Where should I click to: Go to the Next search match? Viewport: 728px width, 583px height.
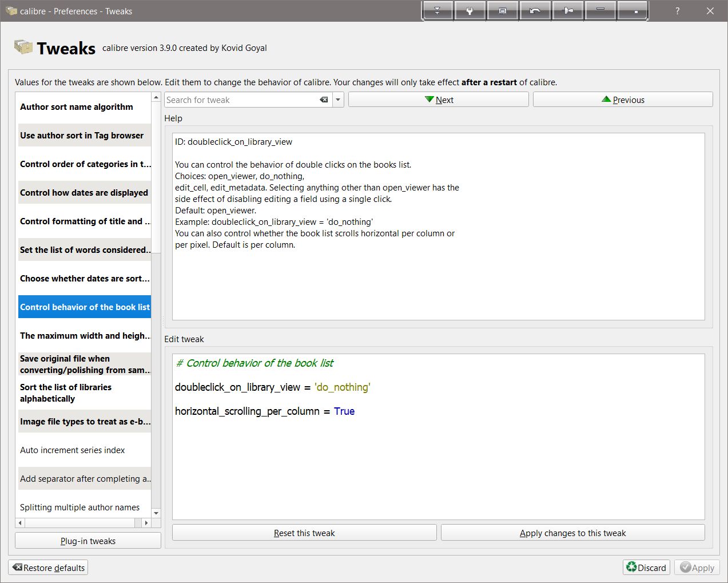pyautogui.click(x=439, y=100)
